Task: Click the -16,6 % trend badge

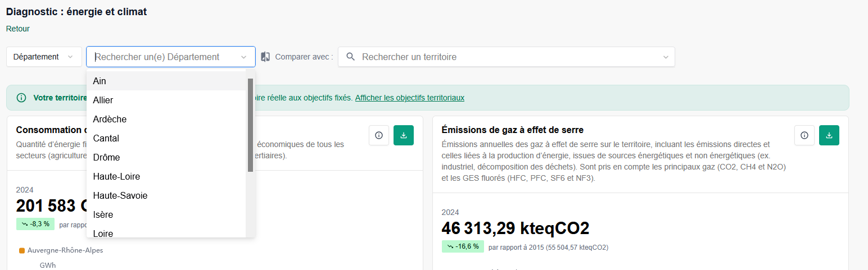Action: click(x=463, y=246)
